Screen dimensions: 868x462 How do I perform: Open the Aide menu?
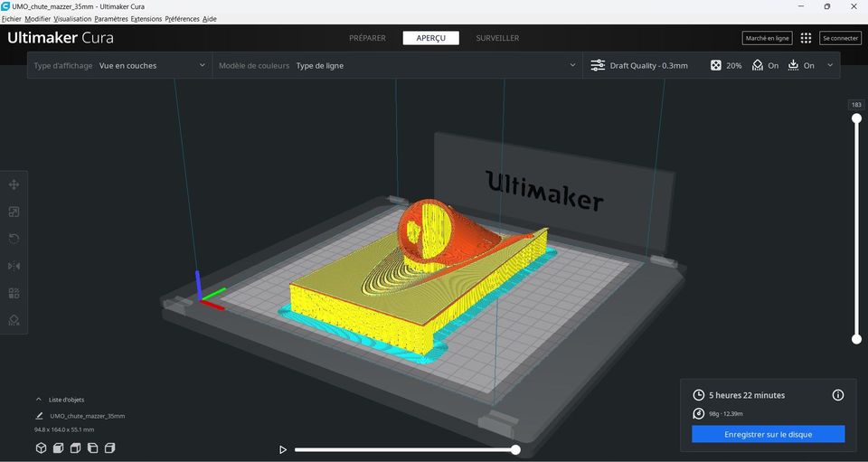(209, 19)
